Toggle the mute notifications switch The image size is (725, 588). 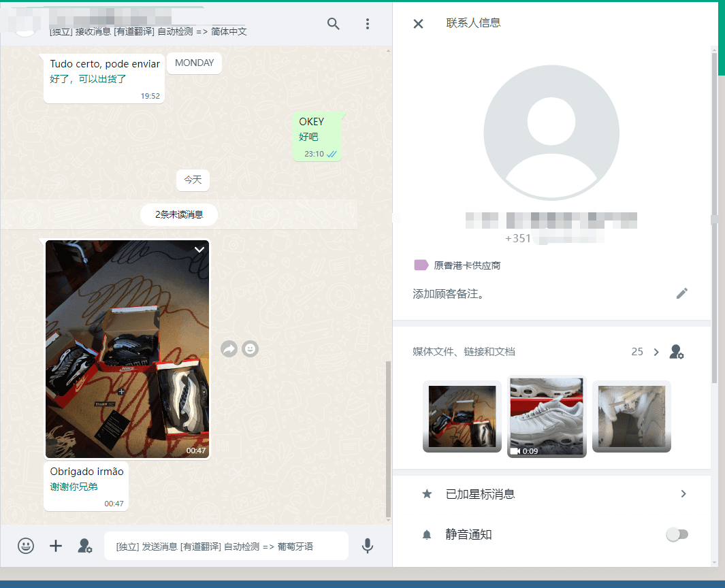pos(677,535)
